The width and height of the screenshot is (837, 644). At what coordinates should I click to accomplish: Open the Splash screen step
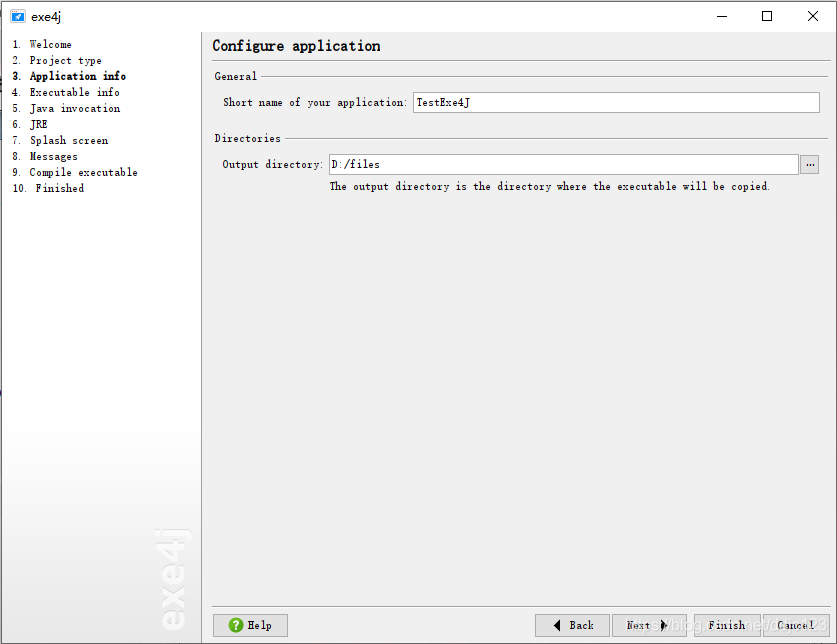(x=60, y=140)
